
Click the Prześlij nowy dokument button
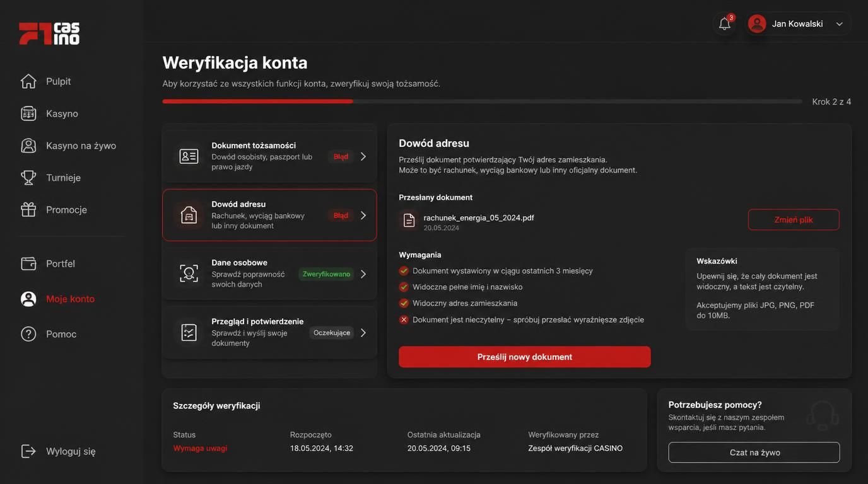coord(525,357)
